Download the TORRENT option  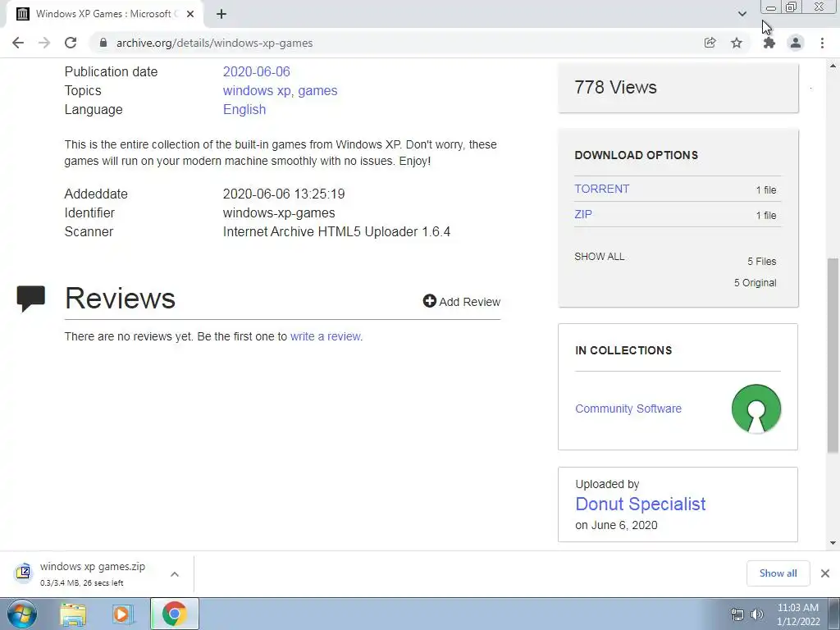601,189
